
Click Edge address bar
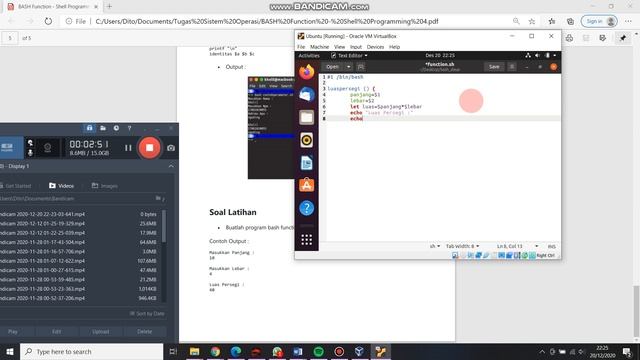[286, 21]
